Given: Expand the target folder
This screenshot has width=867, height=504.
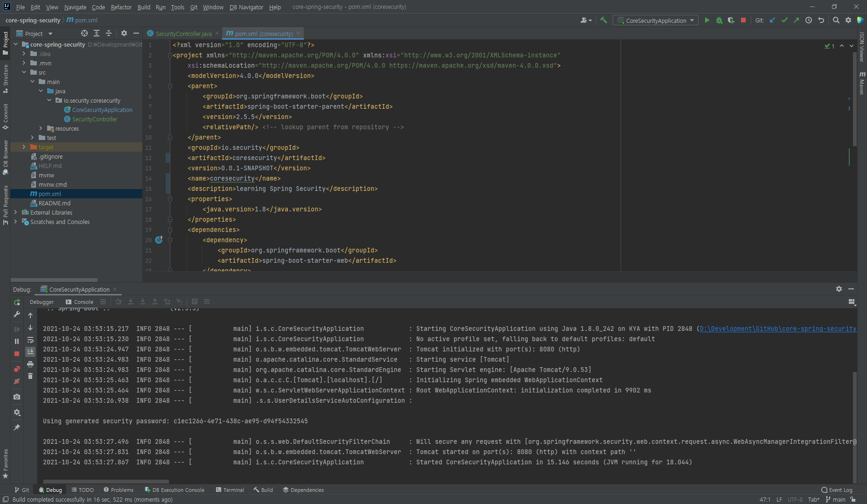Looking at the screenshot, I should tap(24, 147).
